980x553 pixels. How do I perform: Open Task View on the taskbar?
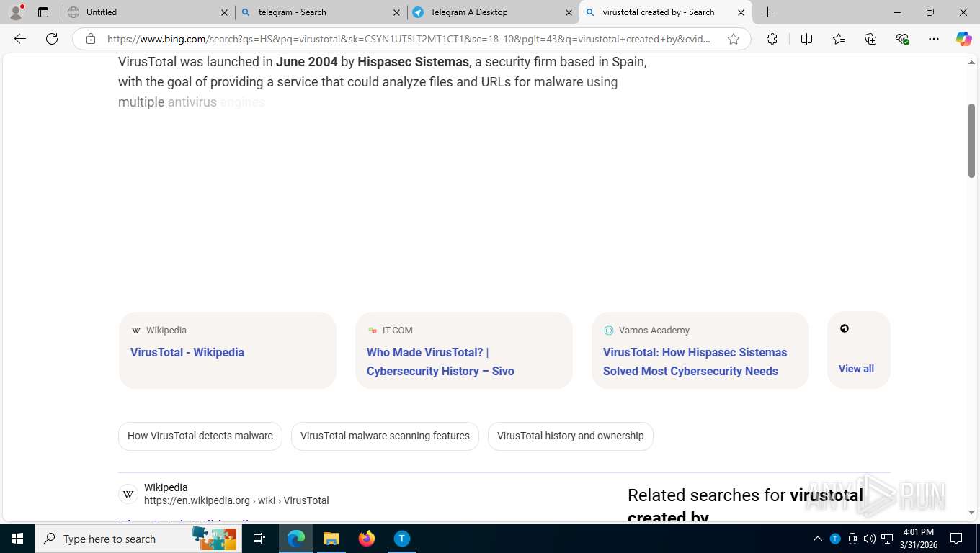(259, 539)
